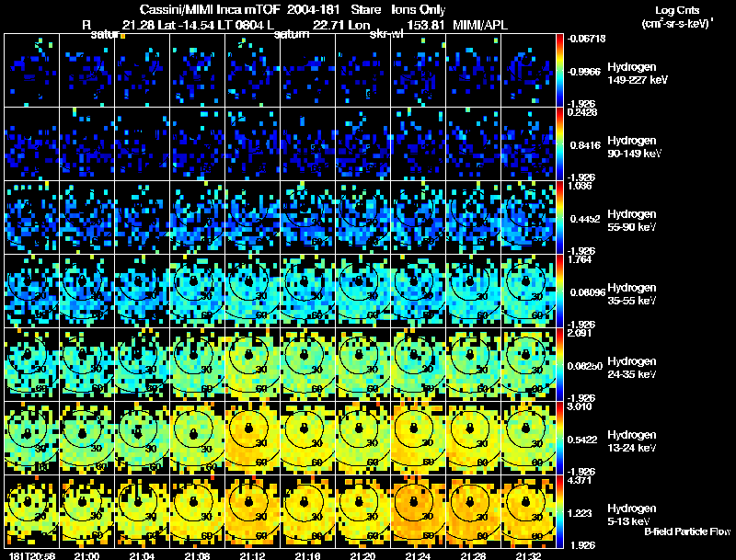Click color scale bar for Hydrogen 149-227 keV

559,71
